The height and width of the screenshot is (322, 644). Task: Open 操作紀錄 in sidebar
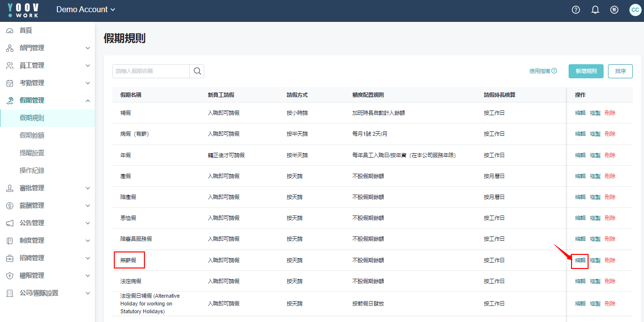click(x=32, y=171)
